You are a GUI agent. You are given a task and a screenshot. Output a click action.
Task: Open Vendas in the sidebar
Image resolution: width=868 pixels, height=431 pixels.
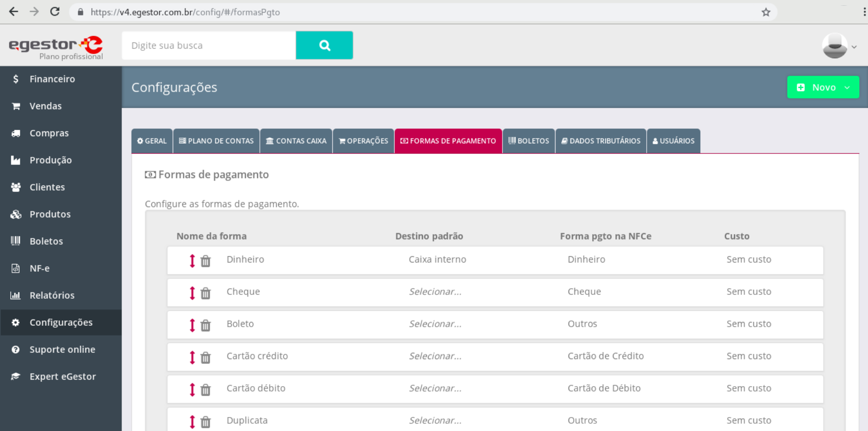[61, 106]
